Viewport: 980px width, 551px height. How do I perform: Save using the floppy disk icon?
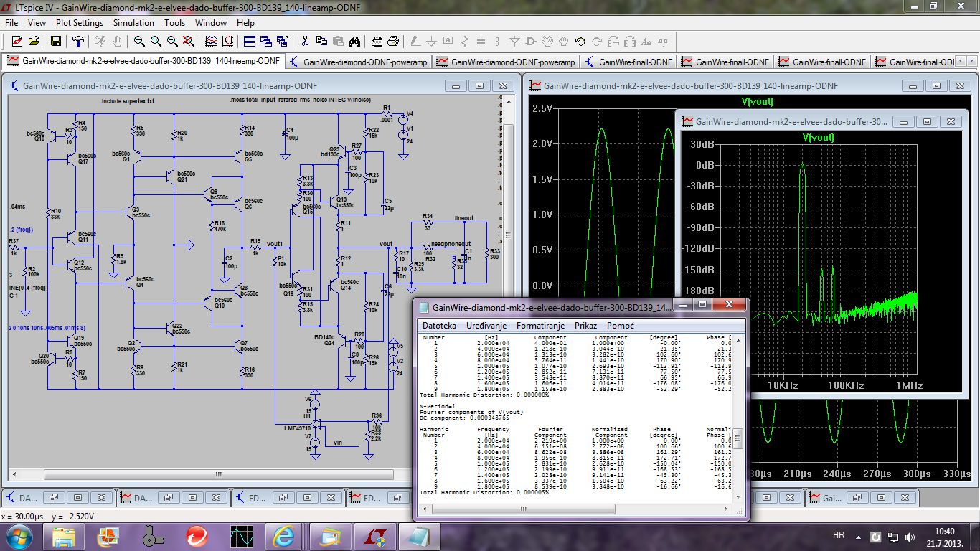click(56, 41)
